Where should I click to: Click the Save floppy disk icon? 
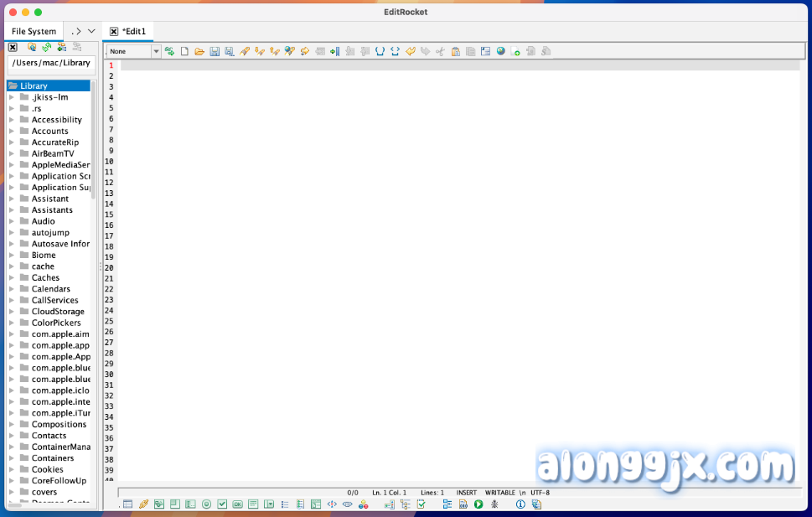click(215, 51)
